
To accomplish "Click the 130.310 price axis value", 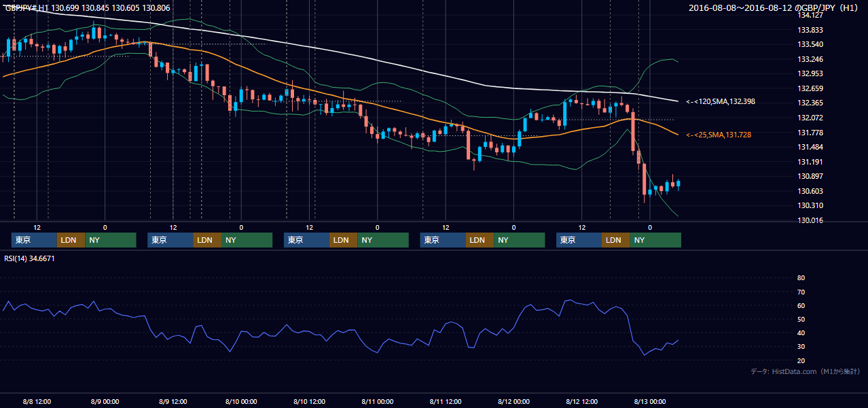I will click(x=810, y=205).
